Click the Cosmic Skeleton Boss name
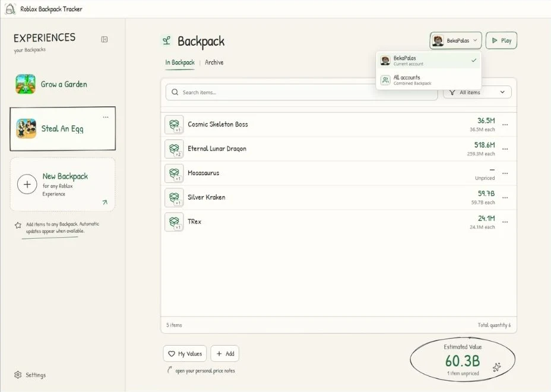The image size is (551, 392). click(217, 125)
